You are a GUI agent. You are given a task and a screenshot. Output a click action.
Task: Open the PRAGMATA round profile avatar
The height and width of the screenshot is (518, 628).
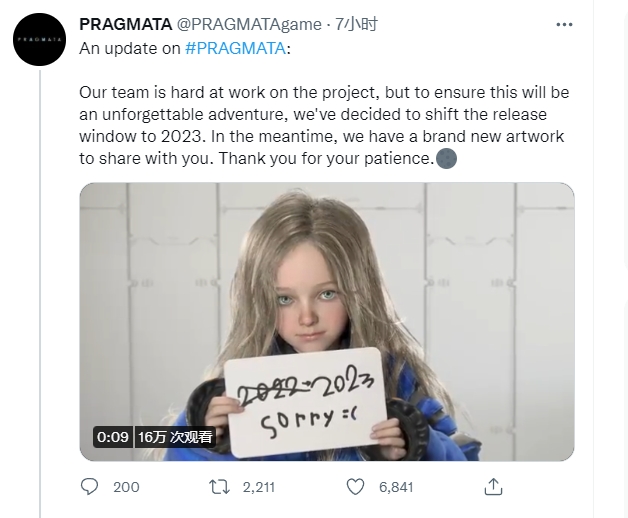tap(39, 39)
